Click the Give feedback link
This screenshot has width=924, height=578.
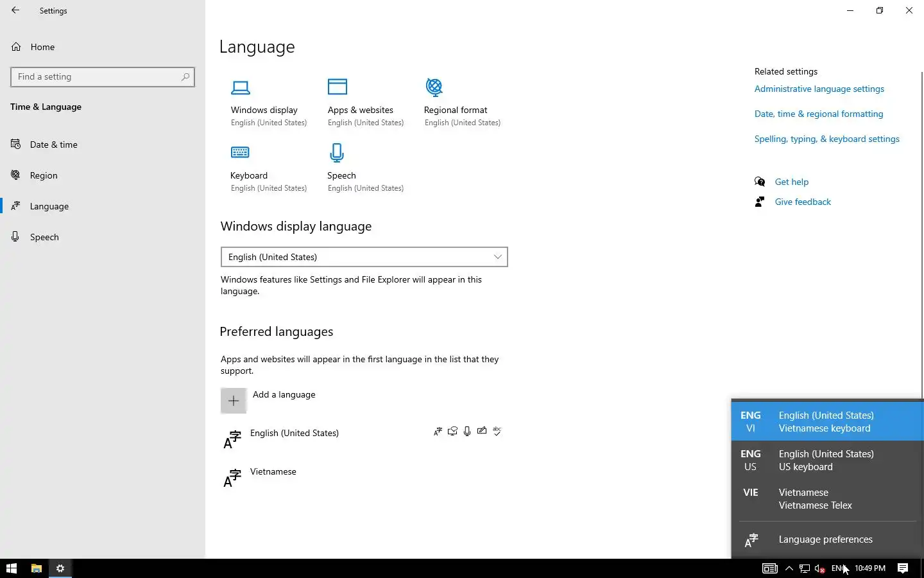pyautogui.click(x=803, y=202)
